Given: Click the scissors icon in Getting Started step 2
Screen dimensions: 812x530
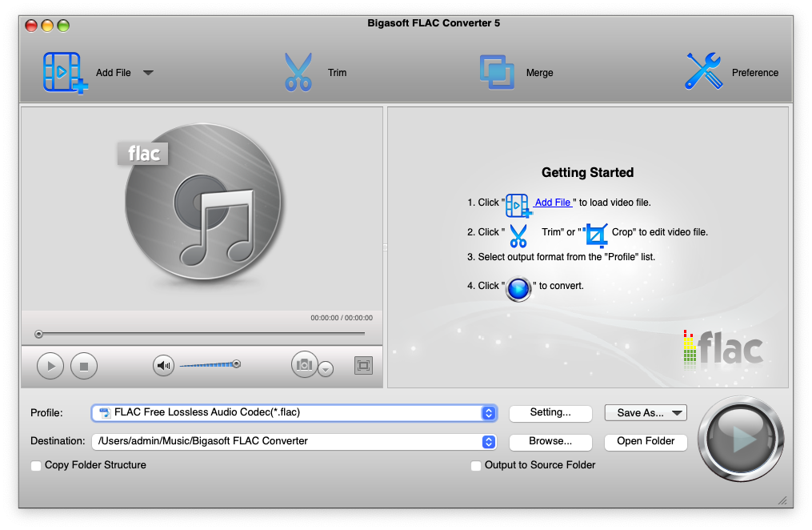Looking at the screenshot, I should 518,235.
